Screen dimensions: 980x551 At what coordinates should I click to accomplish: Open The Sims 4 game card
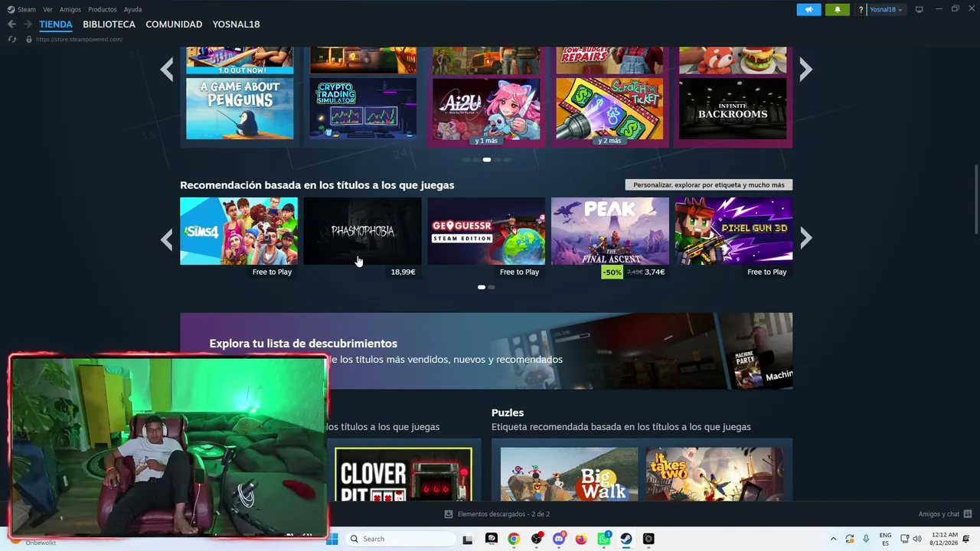click(x=239, y=231)
